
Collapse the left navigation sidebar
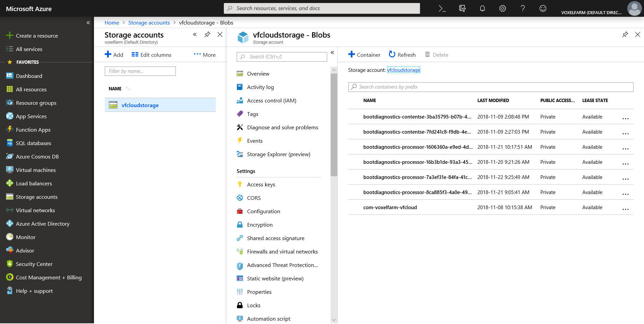pos(88,23)
